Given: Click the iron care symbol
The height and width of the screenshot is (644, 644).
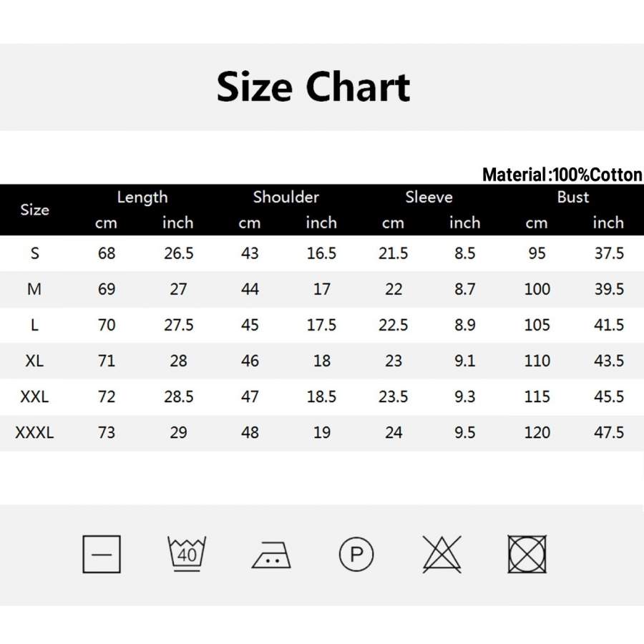Looking at the screenshot, I should coord(271,554).
